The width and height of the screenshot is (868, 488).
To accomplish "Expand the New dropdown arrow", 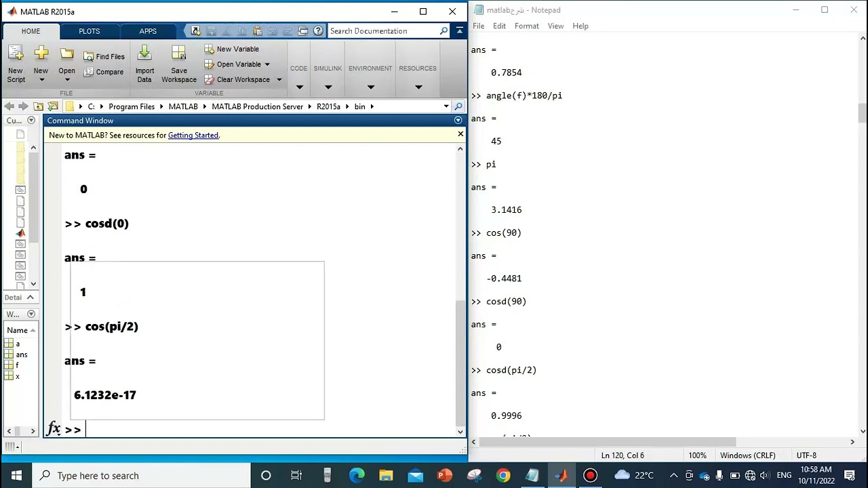I will (x=41, y=80).
